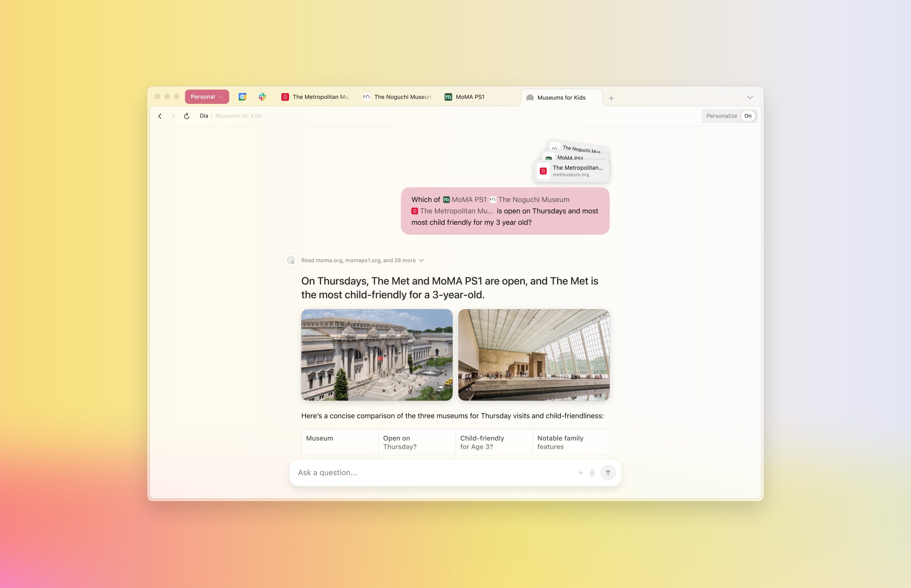
Task: Open the Slack pinned tab
Action: [262, 97]
